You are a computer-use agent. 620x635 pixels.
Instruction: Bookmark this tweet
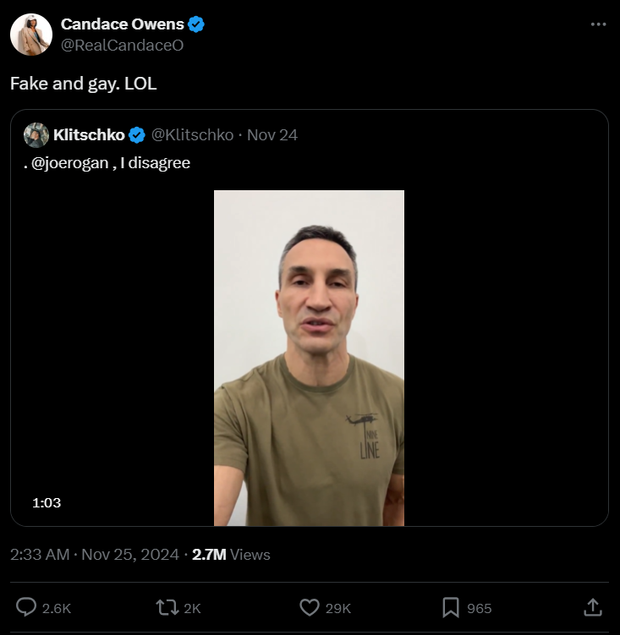[x=451, y=607]
